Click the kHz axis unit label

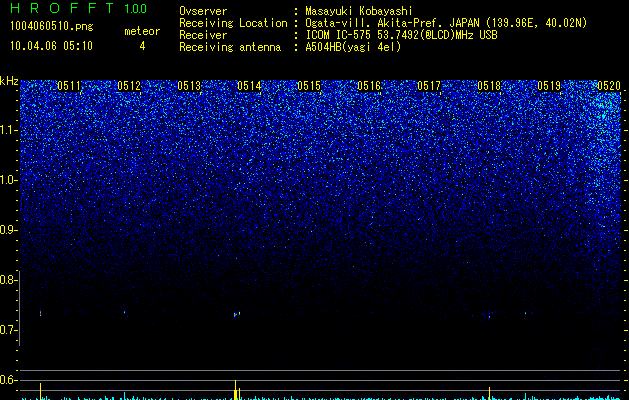tap(9, 81)
